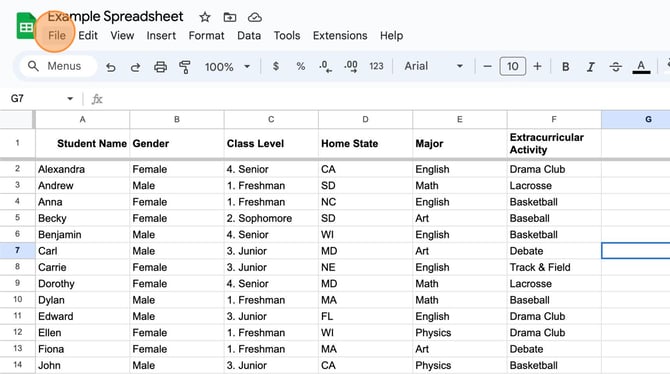Click the Student Name header cell
Viewport: 670px width, 374px height.
pos(82,144)
